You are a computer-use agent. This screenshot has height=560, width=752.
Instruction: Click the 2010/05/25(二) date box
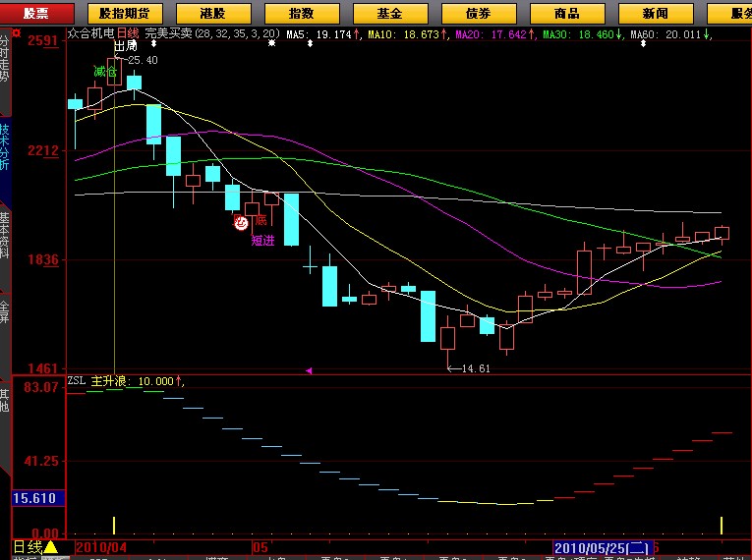coord(603,547)
